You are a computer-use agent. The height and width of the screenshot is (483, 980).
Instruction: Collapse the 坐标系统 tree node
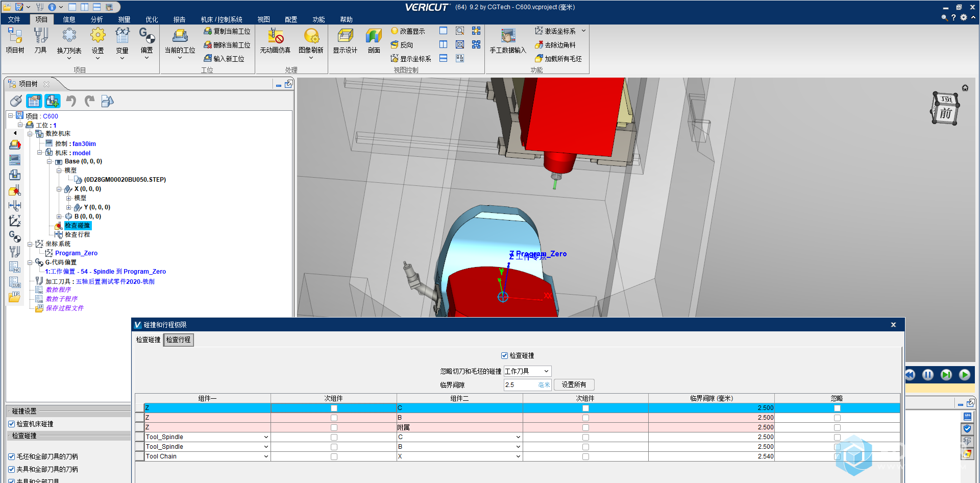pyautogui.click(x=30, y=244)
